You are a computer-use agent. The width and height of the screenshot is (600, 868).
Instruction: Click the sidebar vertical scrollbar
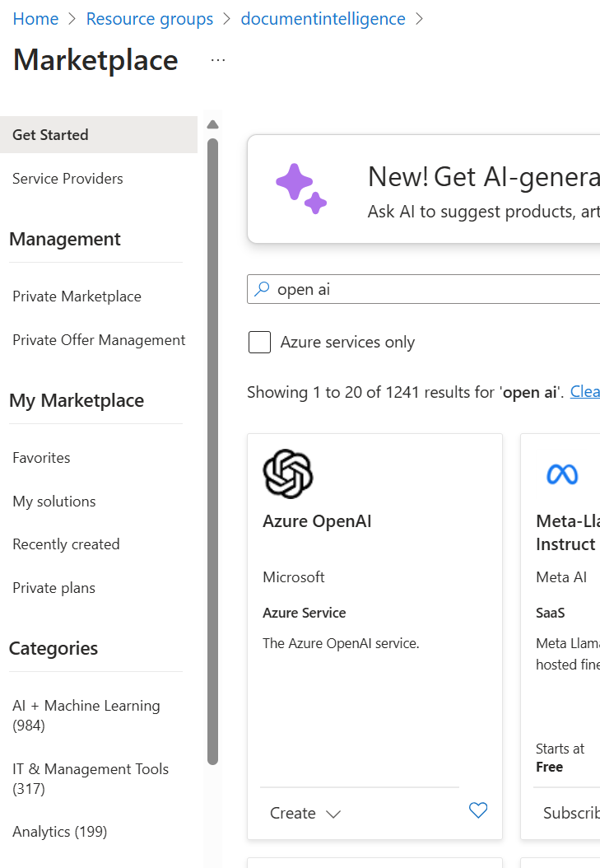coord(213,451)
